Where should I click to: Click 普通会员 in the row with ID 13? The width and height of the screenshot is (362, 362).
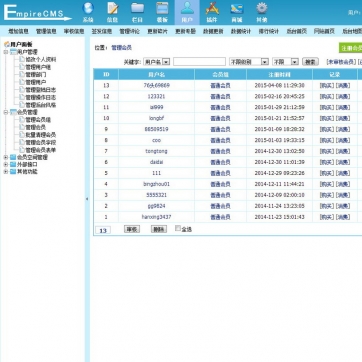(x=220, y=86)
